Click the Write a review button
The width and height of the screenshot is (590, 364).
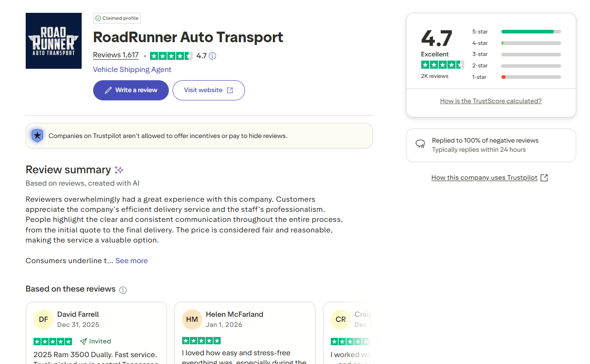tap(131, 90)
